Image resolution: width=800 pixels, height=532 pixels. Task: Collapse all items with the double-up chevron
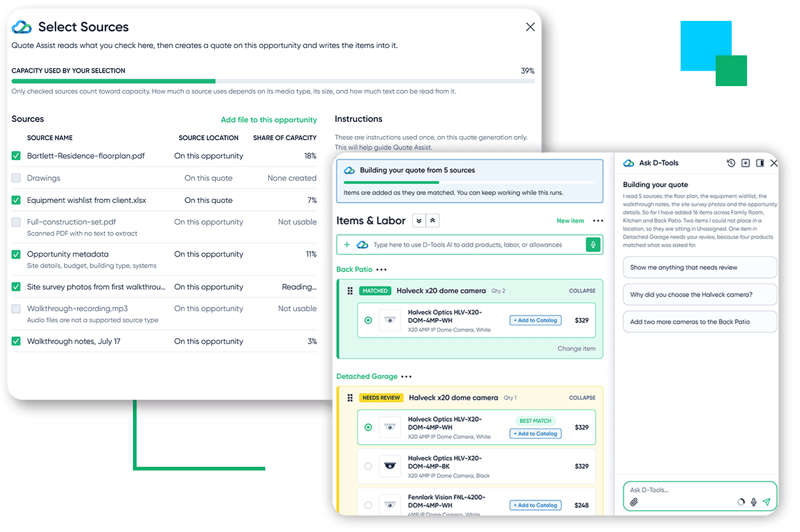coord(433,221)
